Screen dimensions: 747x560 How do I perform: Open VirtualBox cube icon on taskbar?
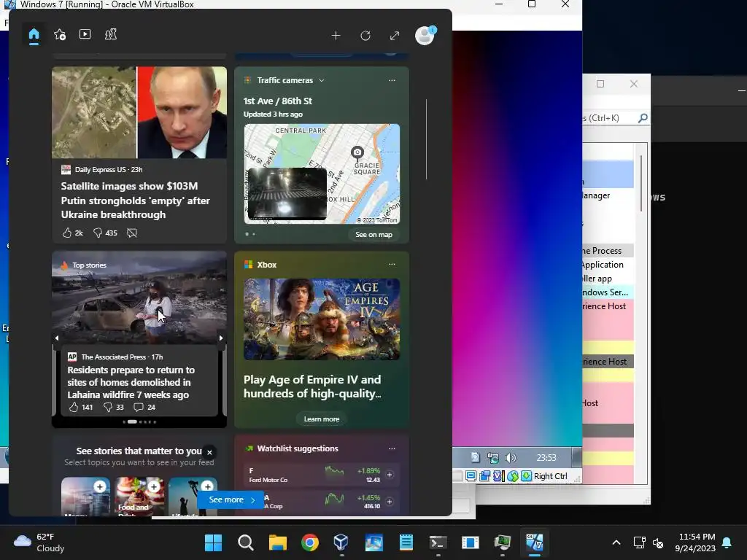[x=341, y=542]
